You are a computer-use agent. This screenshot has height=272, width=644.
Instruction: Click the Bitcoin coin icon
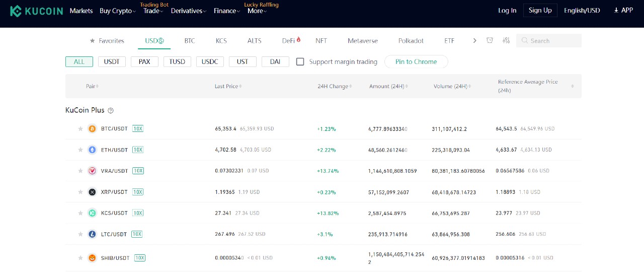pyautogui.click(x=92, y=129)
